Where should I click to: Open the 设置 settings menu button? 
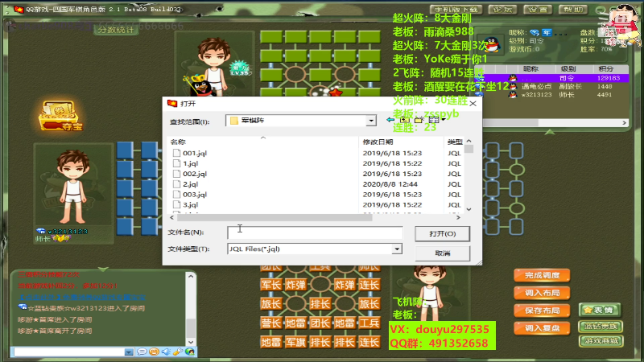point(538,10)
